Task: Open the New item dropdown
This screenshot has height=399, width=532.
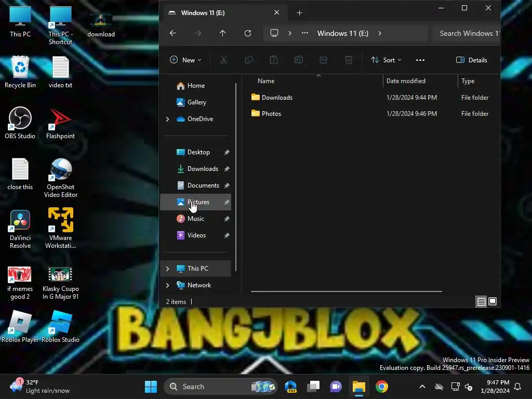Action: (x=185, y=60)
